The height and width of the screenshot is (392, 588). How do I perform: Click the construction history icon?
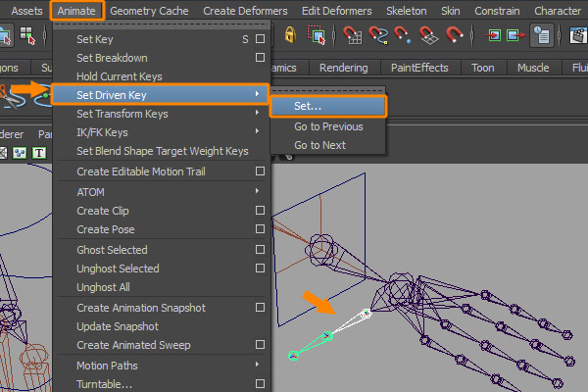click(x=541, y=36)
